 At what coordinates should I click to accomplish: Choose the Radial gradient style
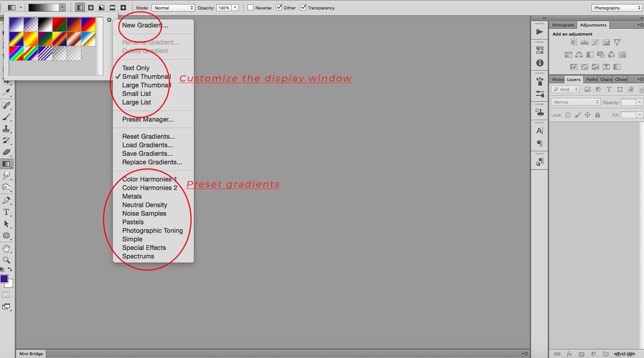[91, 8]
